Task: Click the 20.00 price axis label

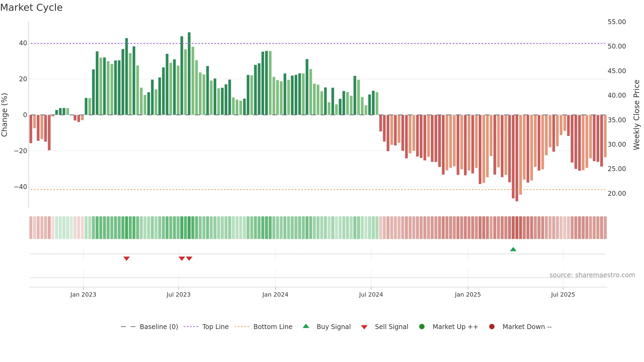Action: coord(617,194)
